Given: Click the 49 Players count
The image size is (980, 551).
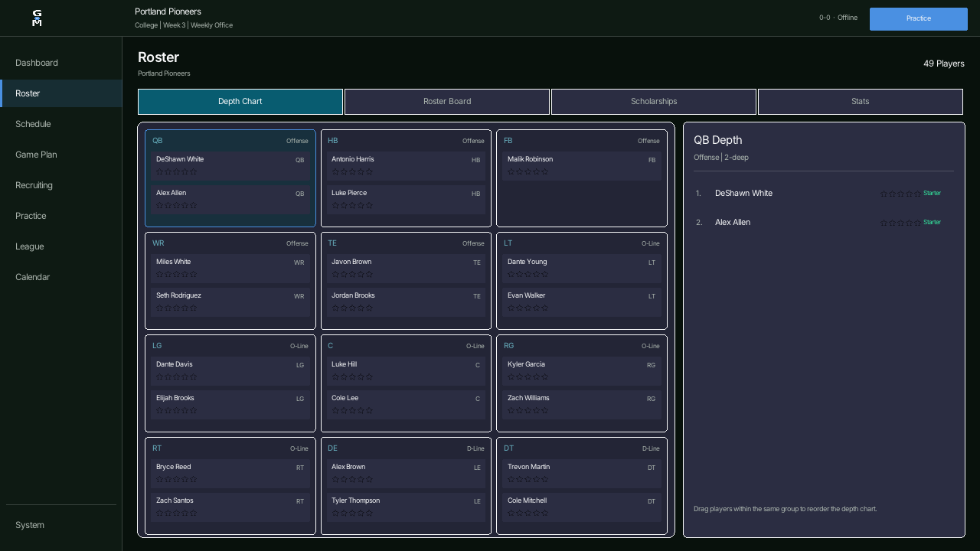Looking at the screenshot, I should [944, 64].
